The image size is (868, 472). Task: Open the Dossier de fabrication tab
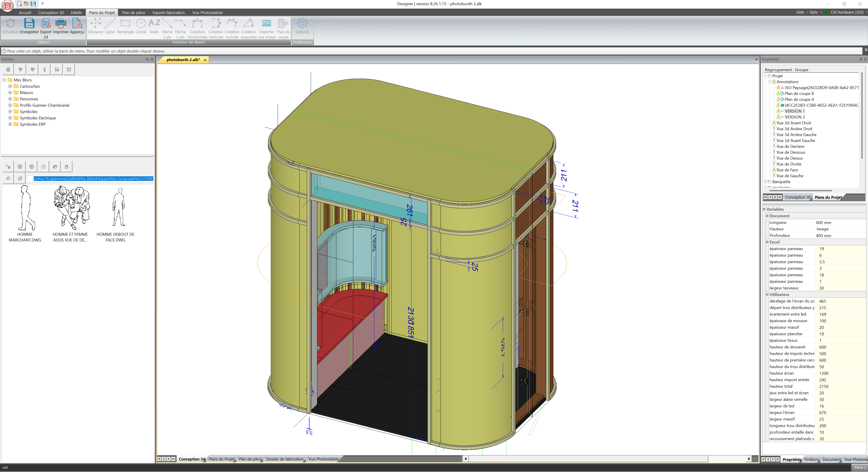point(285,459)
